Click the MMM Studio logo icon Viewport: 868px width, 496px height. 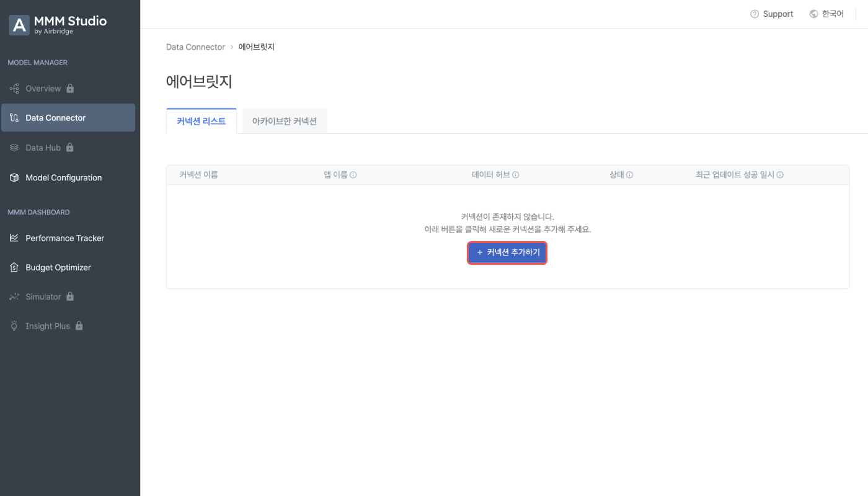pos(19,25)
